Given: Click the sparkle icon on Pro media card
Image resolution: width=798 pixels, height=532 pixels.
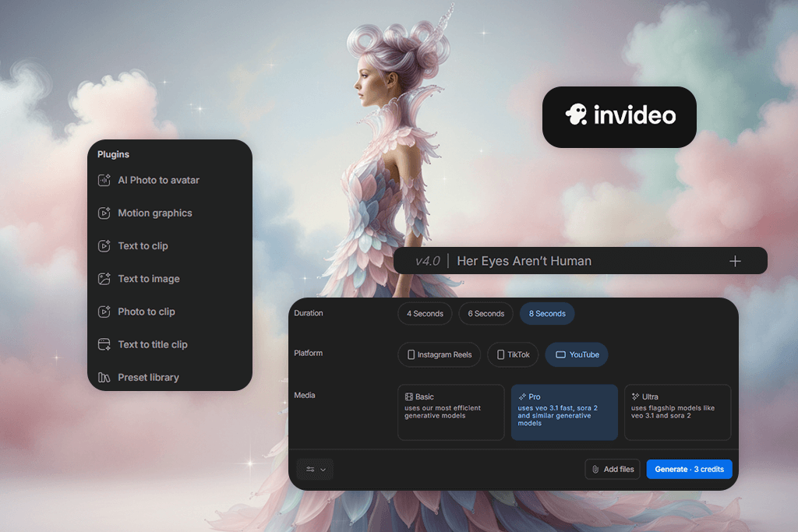Looking at the screenshot, I should (522, 396).
